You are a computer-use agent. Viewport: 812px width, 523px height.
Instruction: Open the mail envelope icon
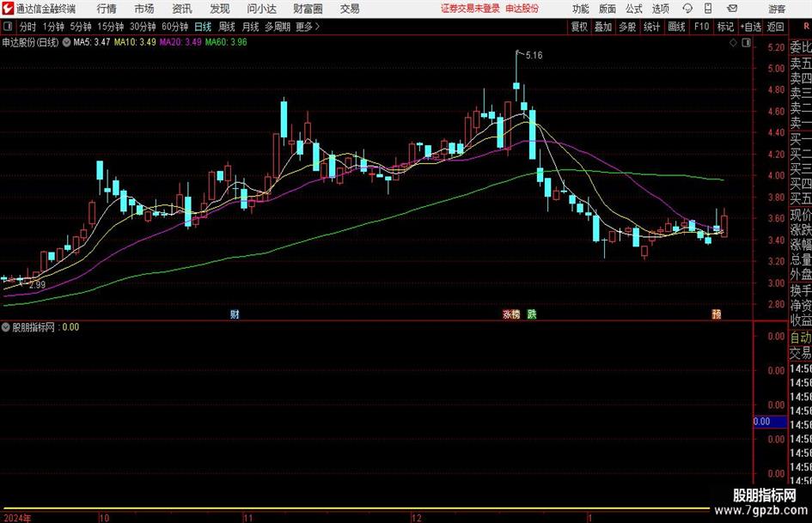(732, 9)
